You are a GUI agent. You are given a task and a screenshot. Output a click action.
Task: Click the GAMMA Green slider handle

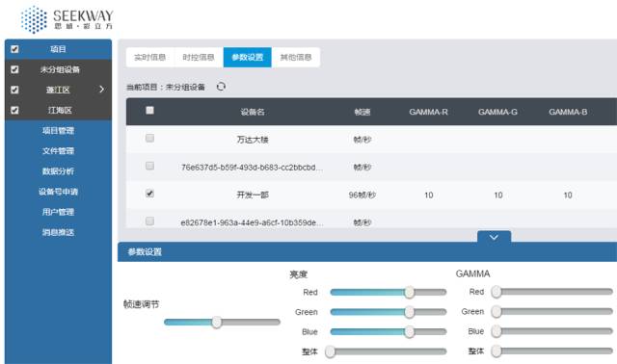pyautogui.click(x=496, y=312)
